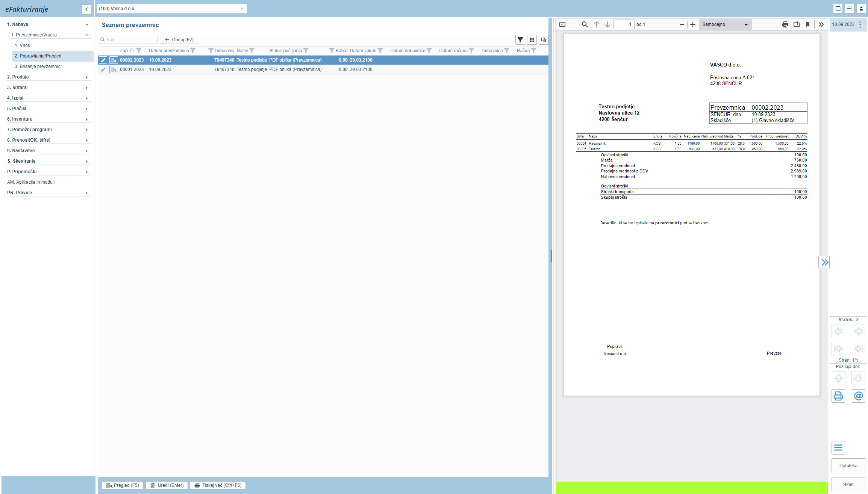Click the preview icon for receipt 00002.2023
Image resolution: width=868 pixels, height=494 pixels.
coord(114,60)
